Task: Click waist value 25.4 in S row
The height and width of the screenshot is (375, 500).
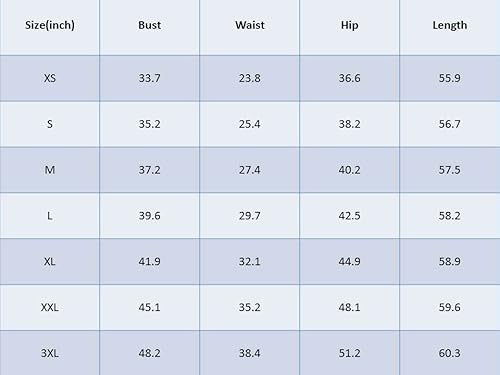Action: (250, 124)
